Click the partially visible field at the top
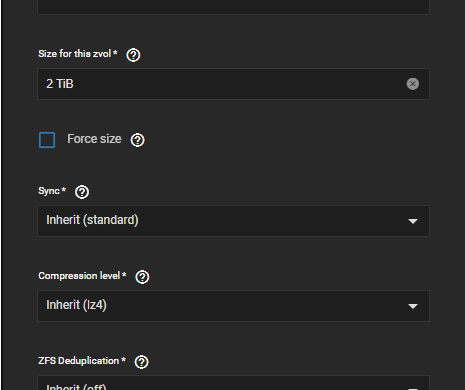The width and height of the screenshot is (465, 390). (233, 7)
